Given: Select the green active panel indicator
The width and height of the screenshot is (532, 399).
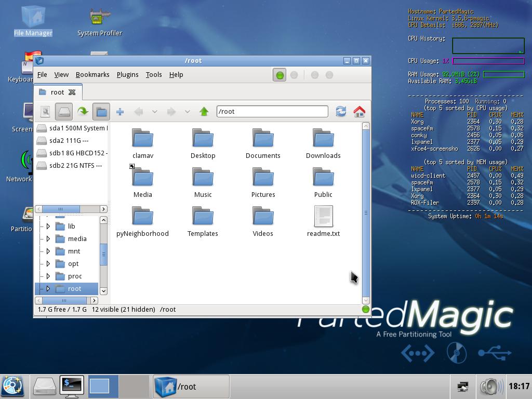Looking at the screenshot, I should pyautogui.click(x=280, y=75).
